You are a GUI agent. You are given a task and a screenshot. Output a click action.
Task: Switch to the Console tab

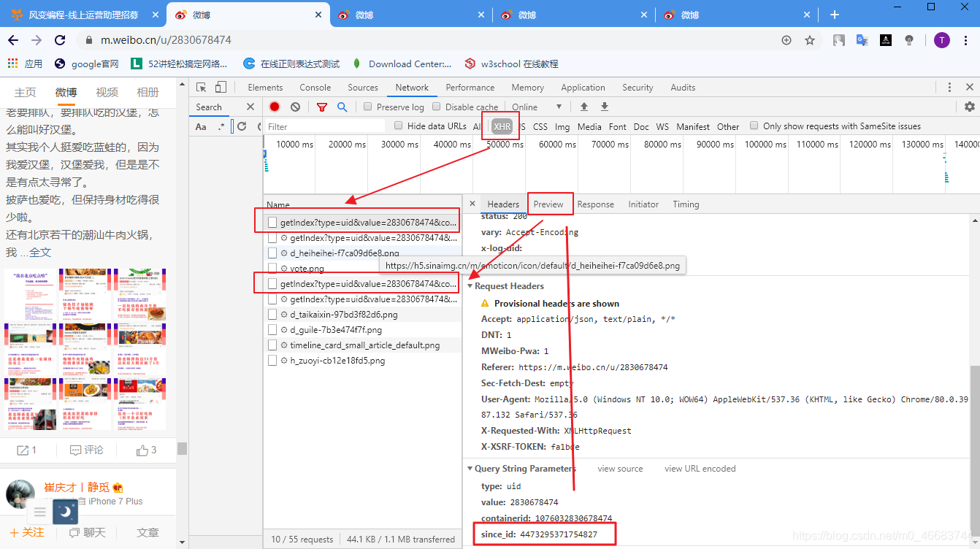click(315, 88)
